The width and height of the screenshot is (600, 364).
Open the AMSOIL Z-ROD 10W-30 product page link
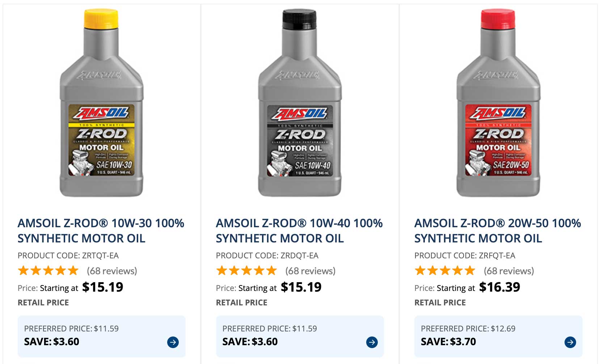(x=101, y=230)
